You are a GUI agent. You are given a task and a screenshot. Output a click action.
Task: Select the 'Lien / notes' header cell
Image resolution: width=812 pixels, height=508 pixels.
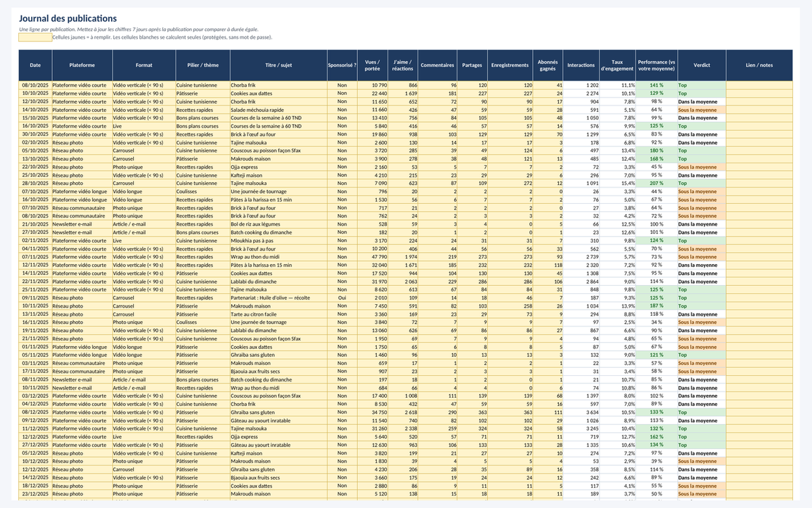click(x=759, y=65)
